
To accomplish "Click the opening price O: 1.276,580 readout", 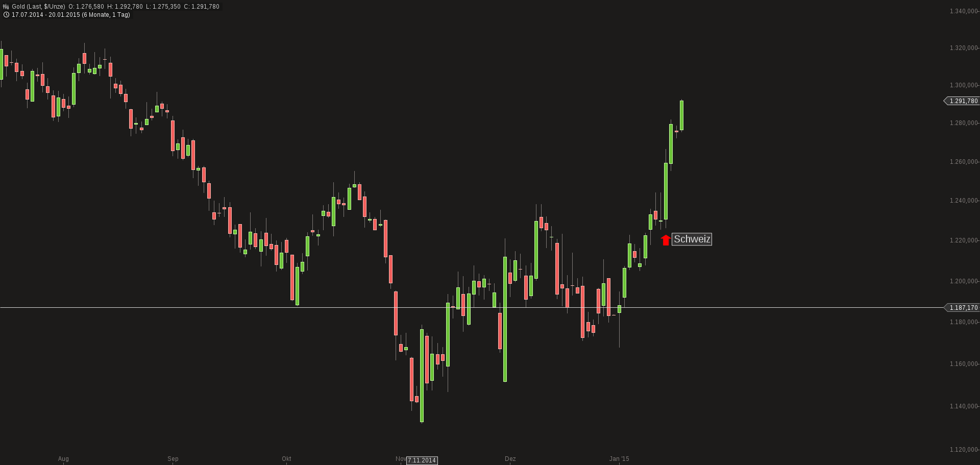I will [86, 7].
